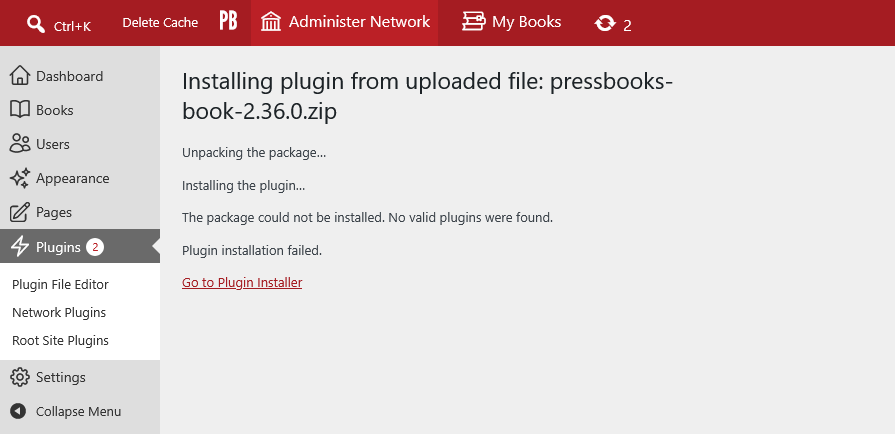Follow the Go to Plugin Installer link

coord(242,283)
